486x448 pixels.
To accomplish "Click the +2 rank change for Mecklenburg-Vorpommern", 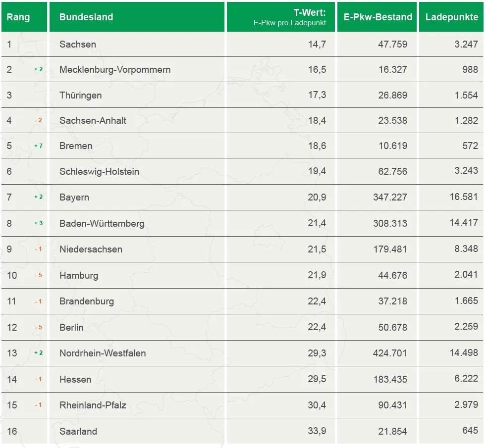I will click(38, 69).
